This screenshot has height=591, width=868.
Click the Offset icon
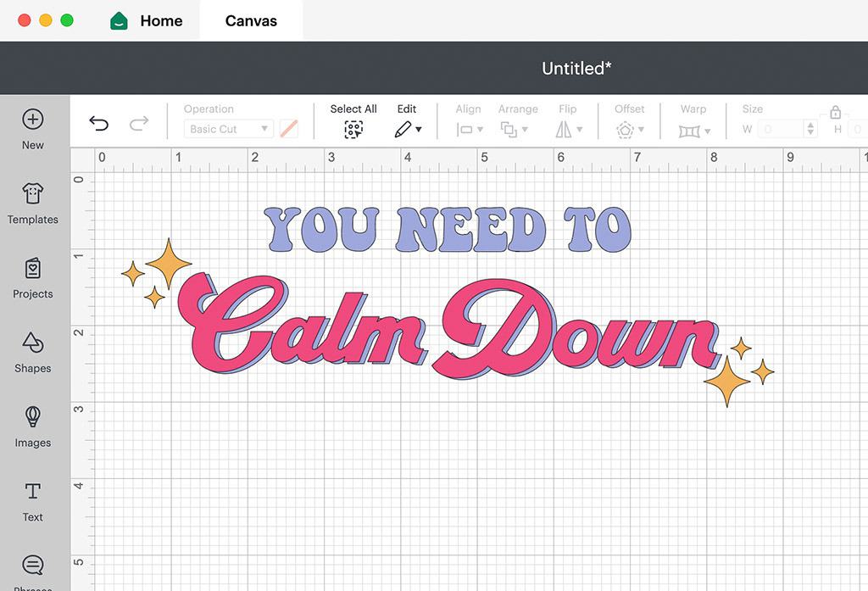pyautogui.click(x=625, y=130)
